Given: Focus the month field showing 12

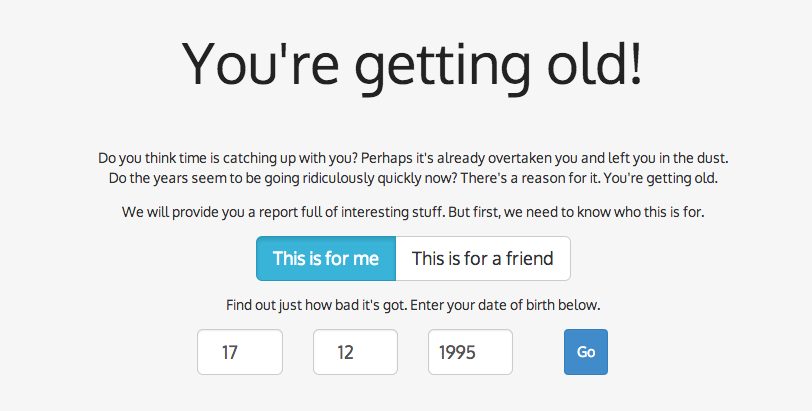Looking at the screenshot, I should coord(355,352).
